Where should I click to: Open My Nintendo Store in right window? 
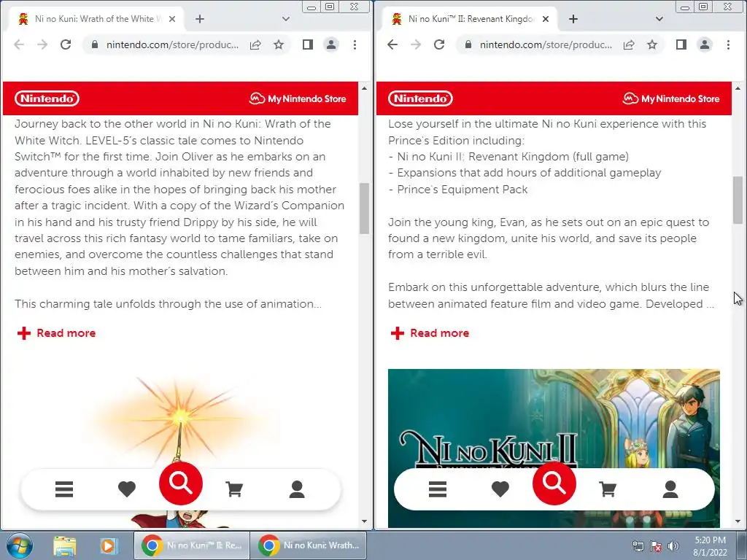(x=671, y=98)
